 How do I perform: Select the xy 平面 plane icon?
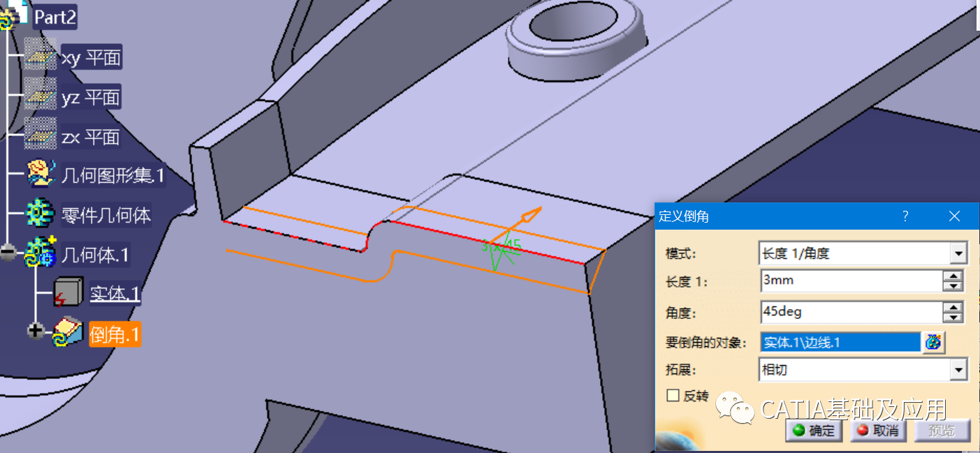(x=40, y=57)
